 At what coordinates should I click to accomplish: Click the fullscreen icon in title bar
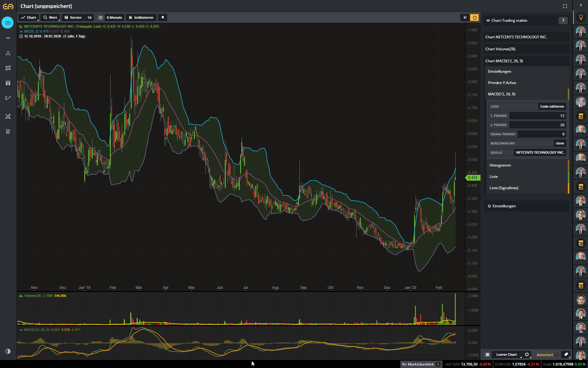tap(565, 6)
